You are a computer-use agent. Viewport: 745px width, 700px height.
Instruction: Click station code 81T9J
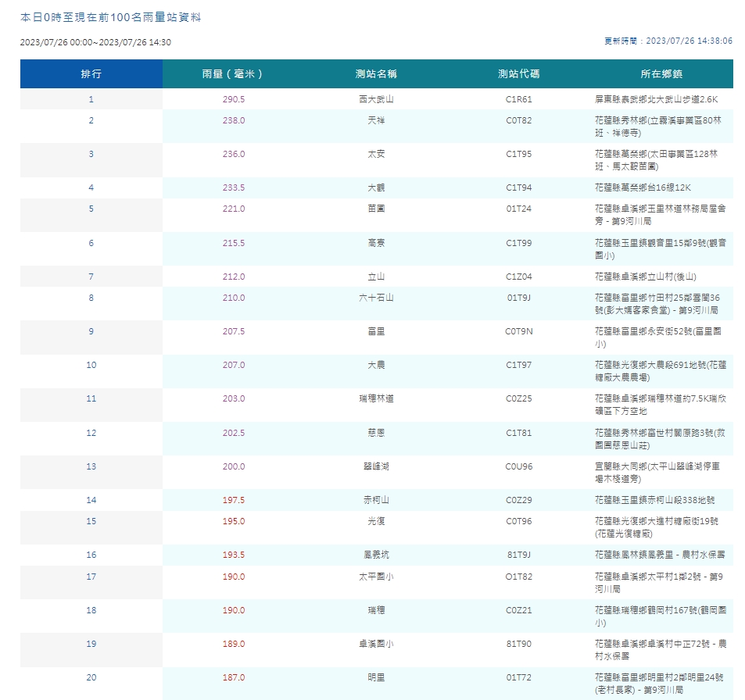[519, 555]
